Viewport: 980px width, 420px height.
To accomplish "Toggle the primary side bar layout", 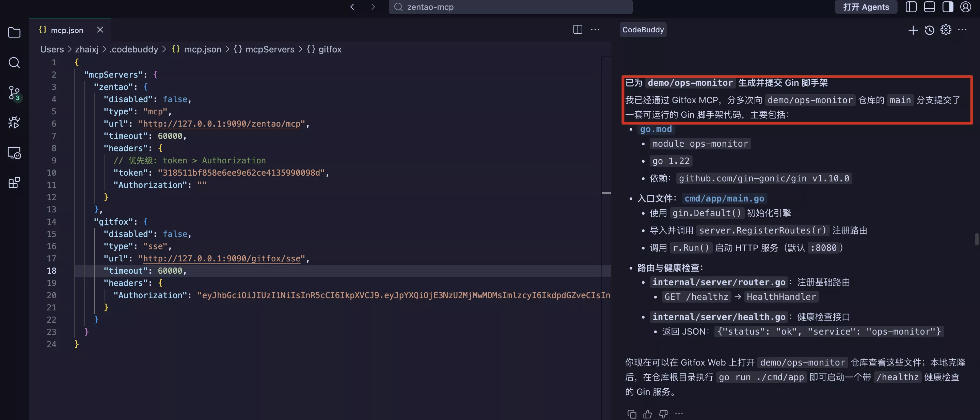I will pos(911,7).
